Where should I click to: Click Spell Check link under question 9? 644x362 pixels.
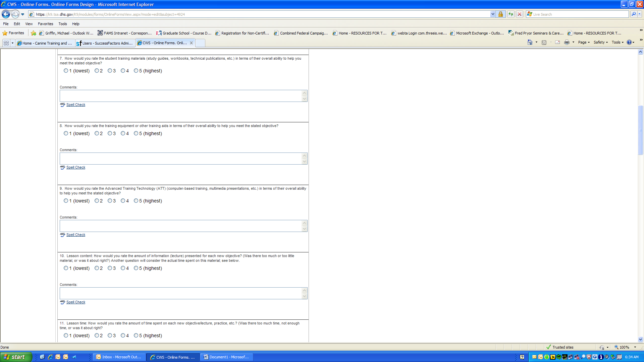tap(76, 235)
